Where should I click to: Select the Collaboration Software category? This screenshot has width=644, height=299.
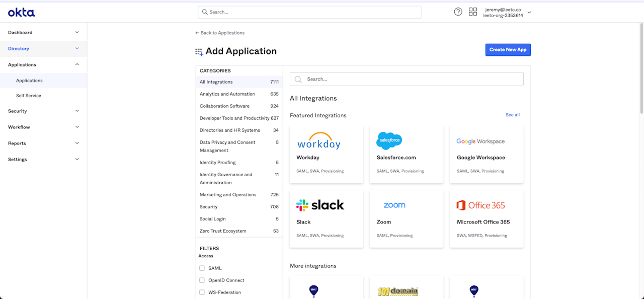tap(224, 106)
